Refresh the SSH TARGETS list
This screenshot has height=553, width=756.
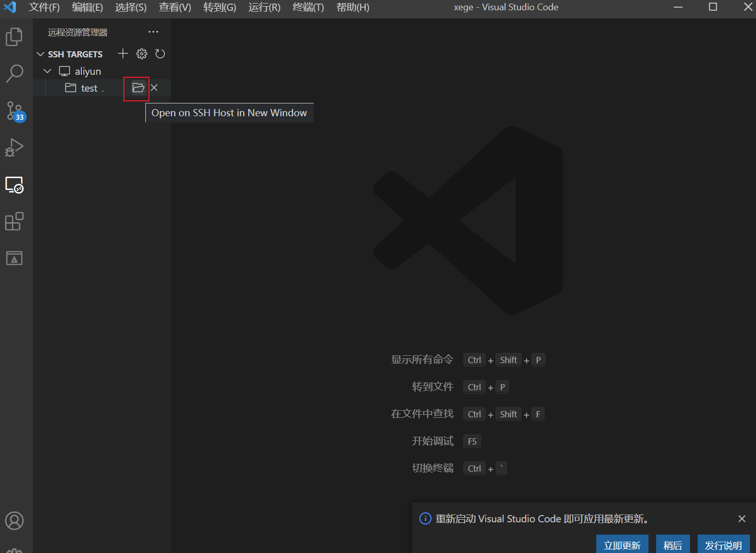(x=160, y=54)
